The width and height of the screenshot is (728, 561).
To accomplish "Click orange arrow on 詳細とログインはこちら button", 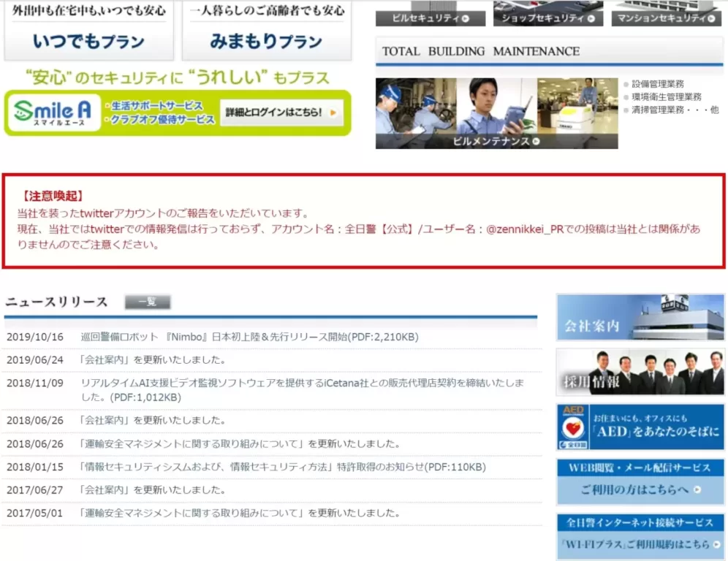I will [x=333, y=112].
